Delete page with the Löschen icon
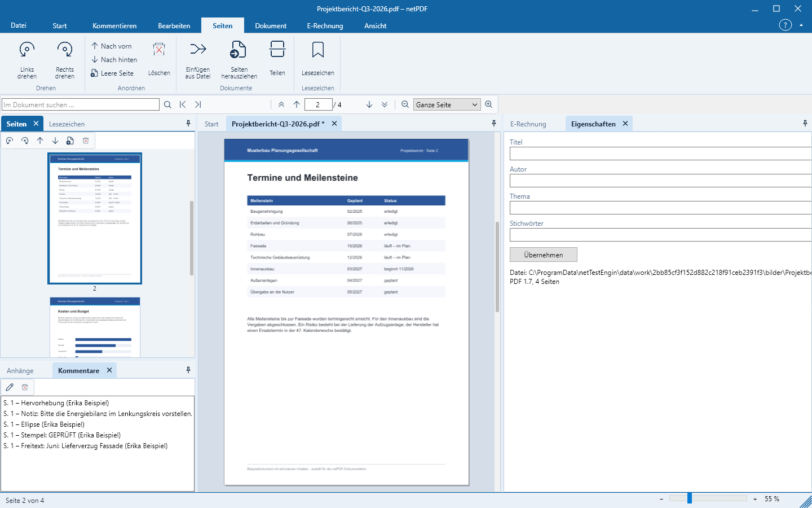The image size is (812, 508). [159, 59]
